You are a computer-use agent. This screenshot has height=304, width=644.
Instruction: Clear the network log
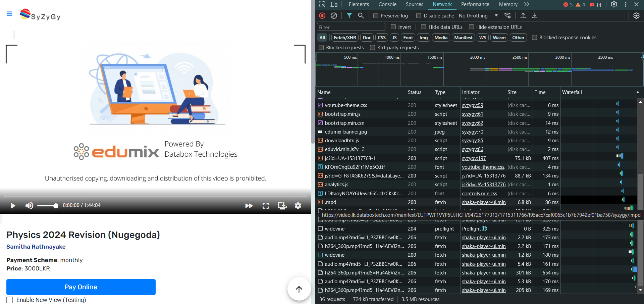coord(334,15)
